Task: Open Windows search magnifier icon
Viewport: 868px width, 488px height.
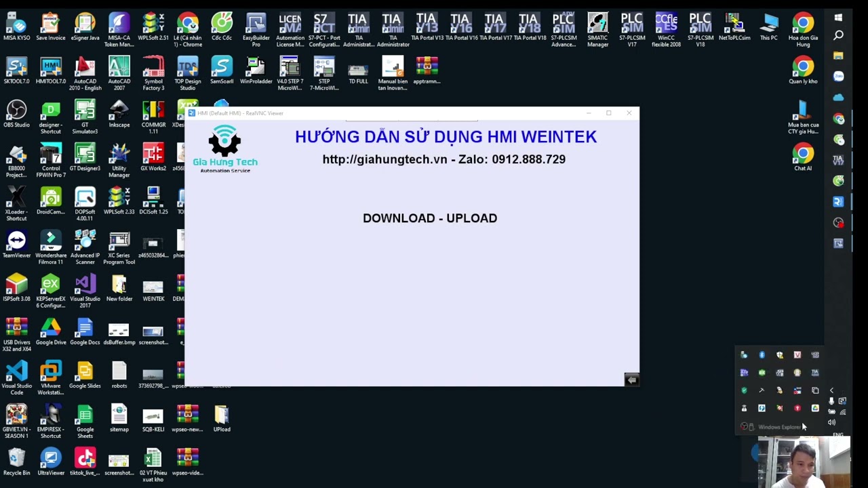Action: click(x=838, y=35)
